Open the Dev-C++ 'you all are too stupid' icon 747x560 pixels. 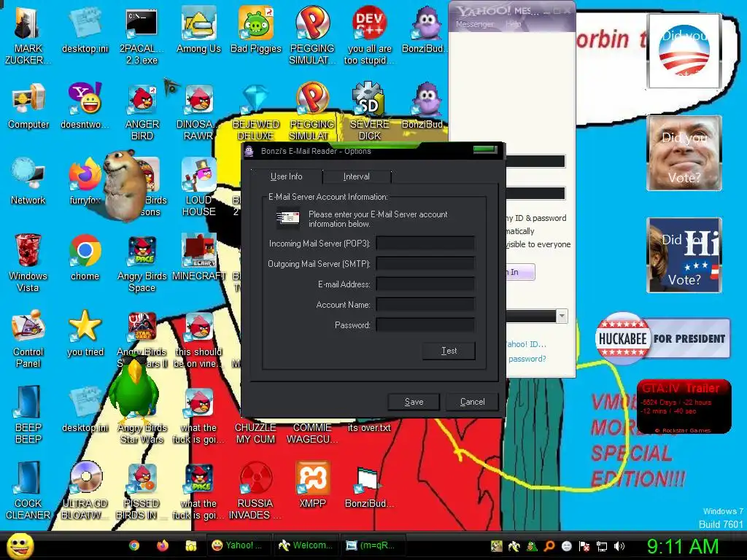pos(370,35)
